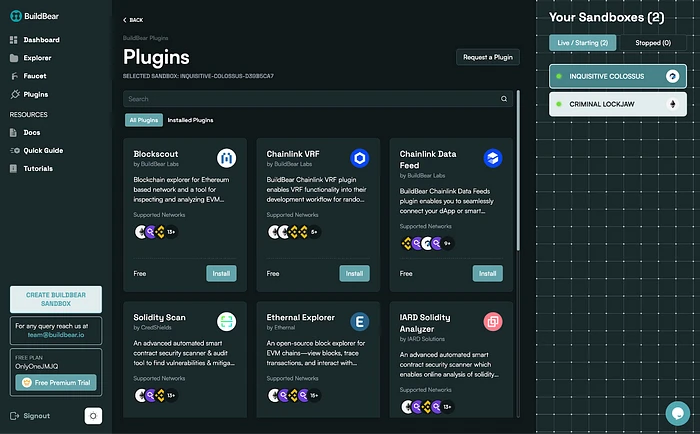The height and width of the screenshot is (434, 700).
Task: Click the Solidity Scan plugin icon
Action: click(227, 321)
